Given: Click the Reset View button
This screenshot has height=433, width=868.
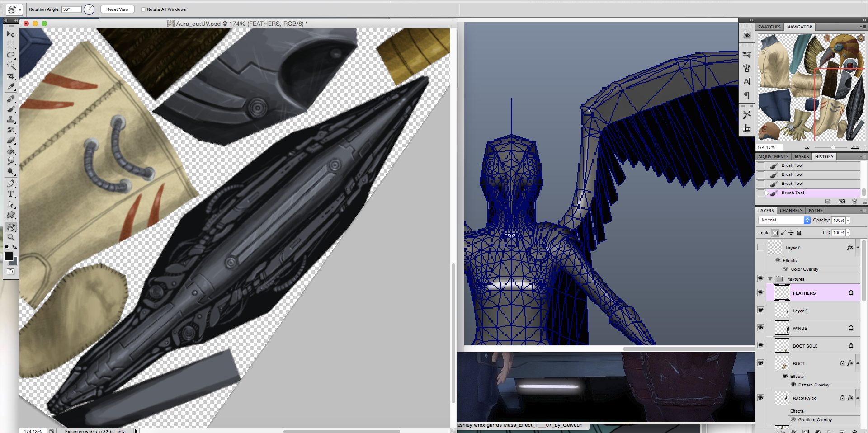Looking at the screenshot, I should [117, 9].
